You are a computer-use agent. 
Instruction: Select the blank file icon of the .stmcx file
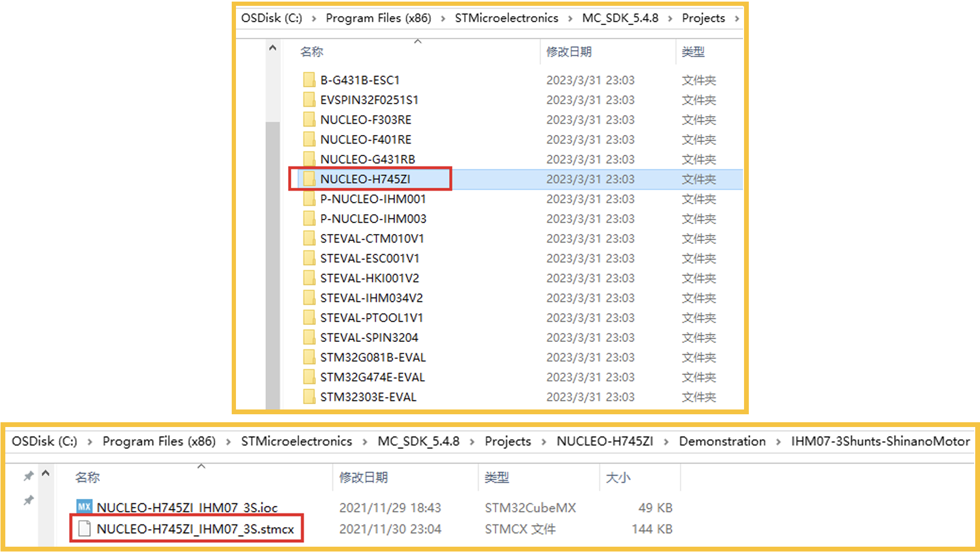84,529
